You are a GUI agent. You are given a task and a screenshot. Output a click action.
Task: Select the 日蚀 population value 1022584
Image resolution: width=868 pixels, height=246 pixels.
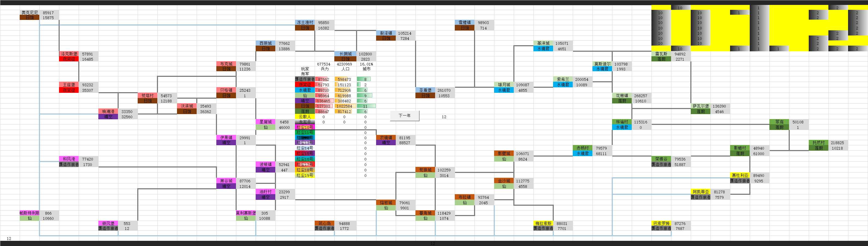[x=344, y=106]
